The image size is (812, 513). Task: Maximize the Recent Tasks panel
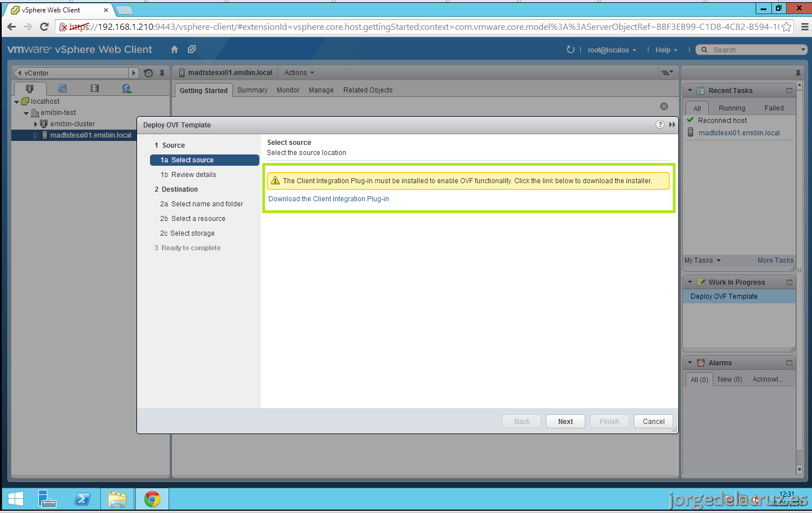[789, 91]
